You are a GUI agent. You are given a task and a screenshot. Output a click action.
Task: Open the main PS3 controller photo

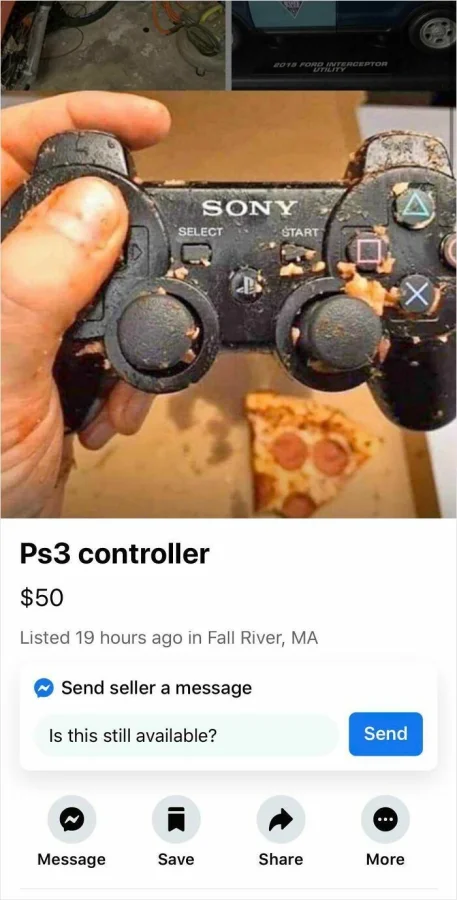pyautogui.click(x=228, y=304)
